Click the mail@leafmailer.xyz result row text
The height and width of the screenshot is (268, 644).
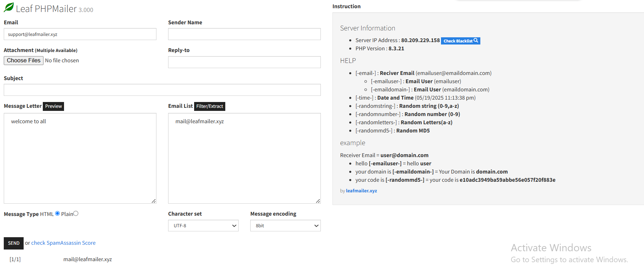[88, 259]
